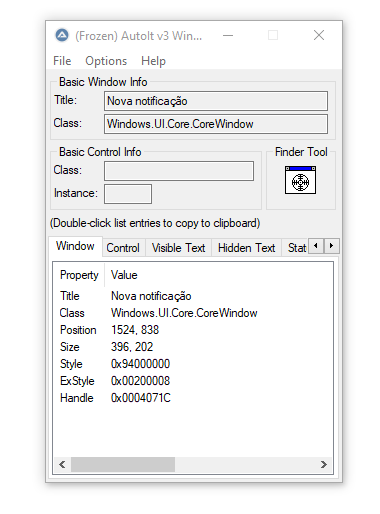380x514 pixels.
Task: Select the ExStyle row 0x00200008
Action: point(193,381)
